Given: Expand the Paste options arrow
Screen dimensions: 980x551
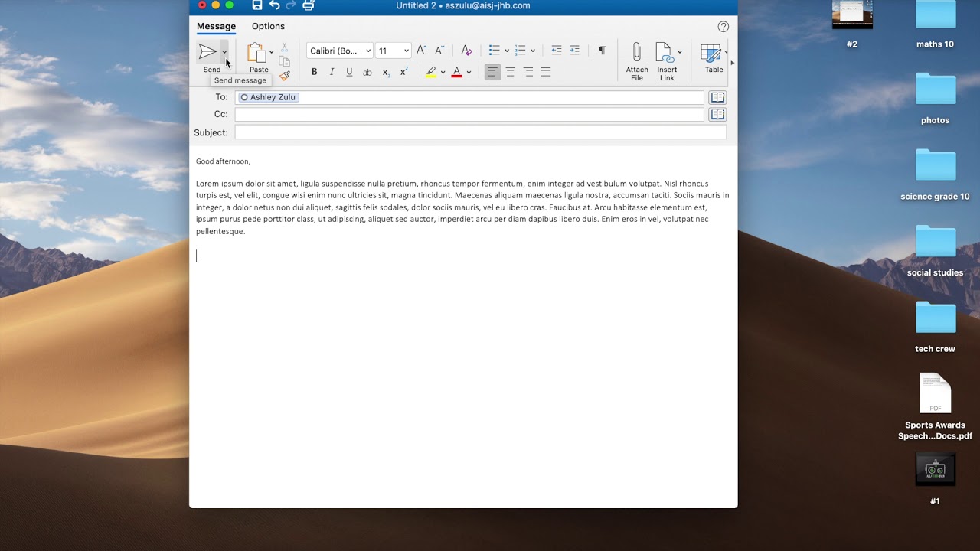Looking at the screenshot, I should tap(271, 52).
